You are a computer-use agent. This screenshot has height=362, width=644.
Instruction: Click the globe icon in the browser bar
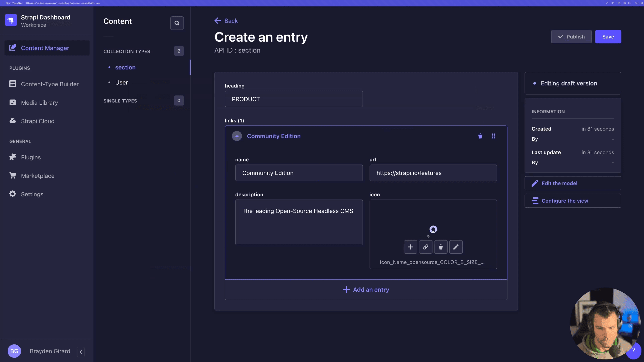pyautogui.click(x=624, y=3)
